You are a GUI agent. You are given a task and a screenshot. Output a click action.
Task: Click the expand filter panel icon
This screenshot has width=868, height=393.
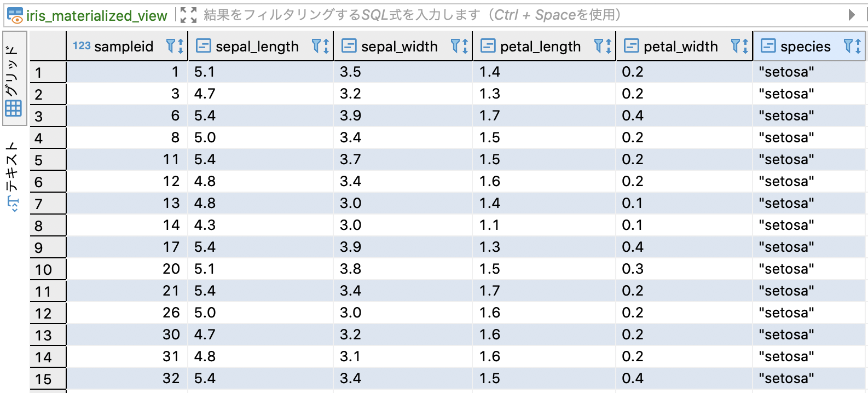[188, 15]
